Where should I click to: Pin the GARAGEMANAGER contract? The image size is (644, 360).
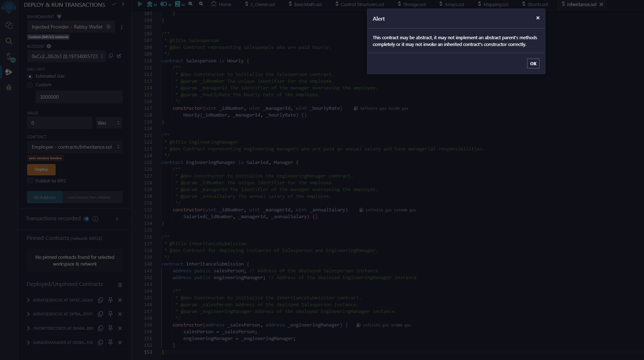pyautogui.click(x=110, y=343)
